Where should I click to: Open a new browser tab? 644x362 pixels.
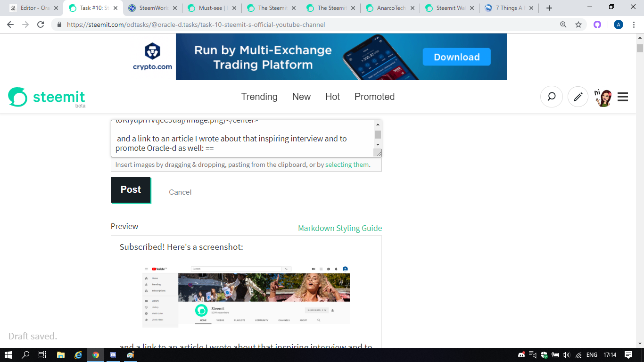(x=549, y=8)
